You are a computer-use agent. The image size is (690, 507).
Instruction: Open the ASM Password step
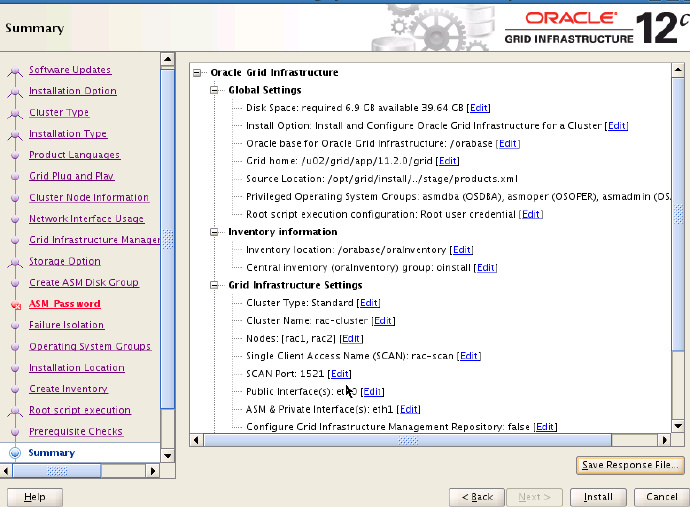pyautogui.click(x=65, y=304)
